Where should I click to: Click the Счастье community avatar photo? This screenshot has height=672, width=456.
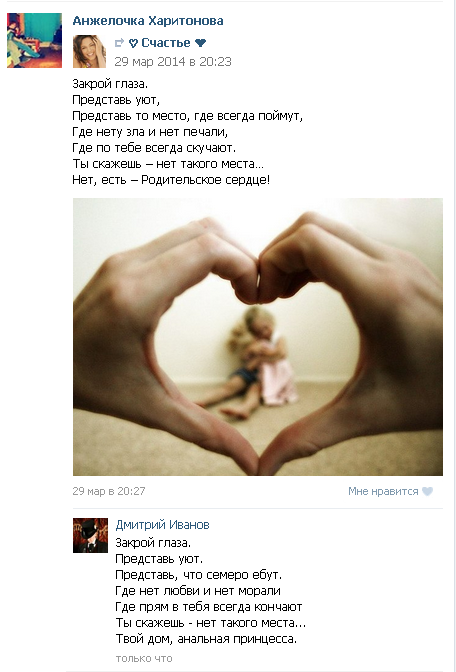tap(89, 51)
